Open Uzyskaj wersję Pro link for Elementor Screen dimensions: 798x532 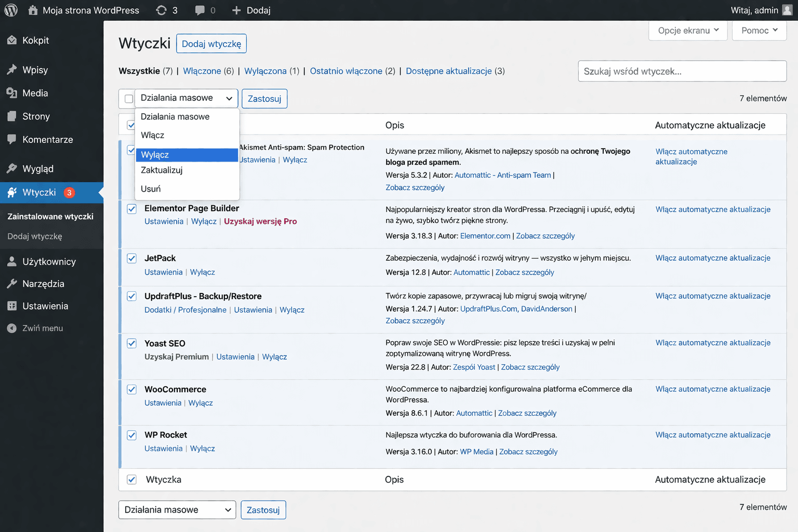pos(260,221)
